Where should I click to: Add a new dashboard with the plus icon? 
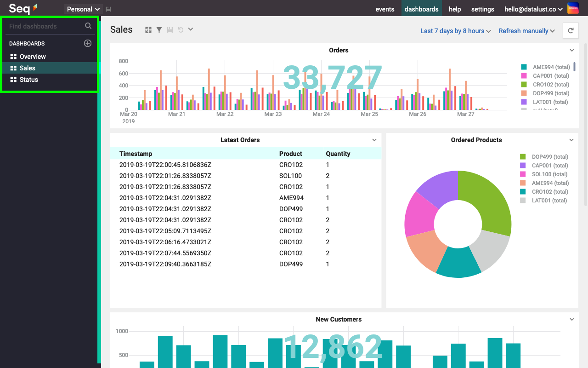pyautogui.click(x=88, y=43)
